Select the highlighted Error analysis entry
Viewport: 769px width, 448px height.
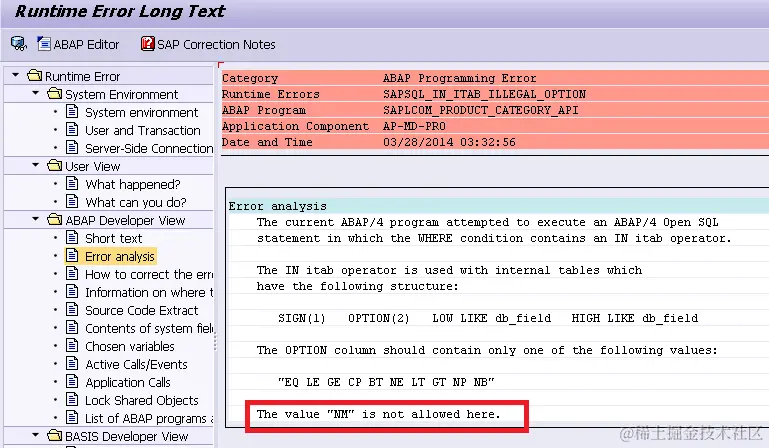click(120, 257)
